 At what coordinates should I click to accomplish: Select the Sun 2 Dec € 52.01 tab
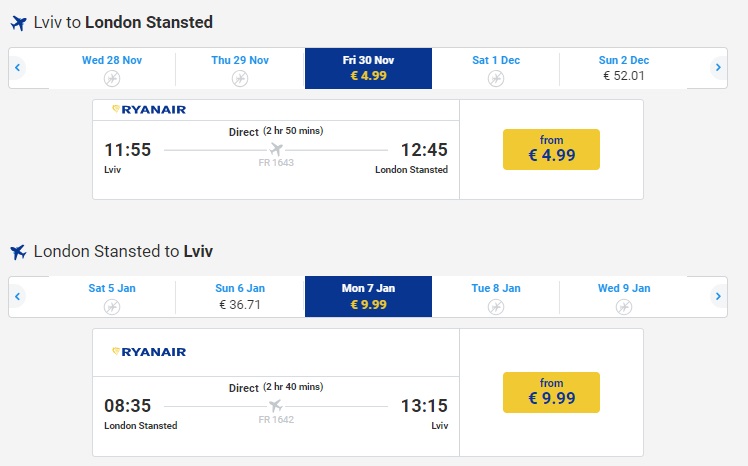tap(624, 68)
